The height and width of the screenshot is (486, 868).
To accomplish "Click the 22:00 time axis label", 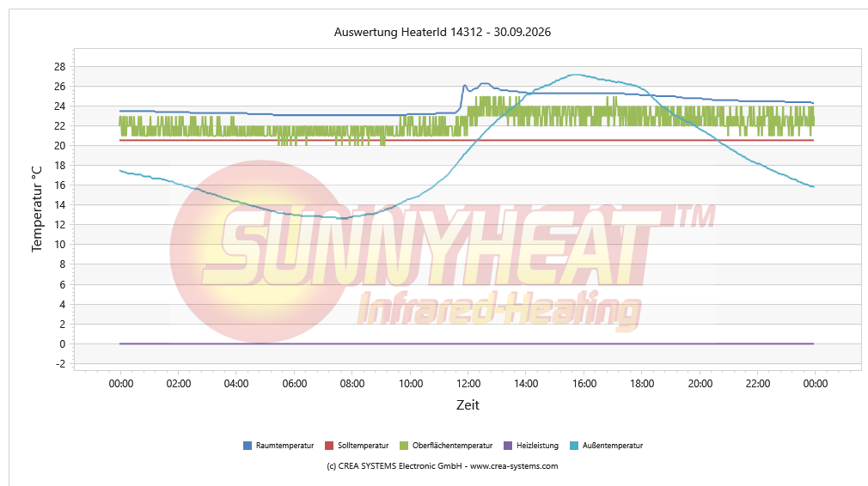I will (x=758, y=384).
